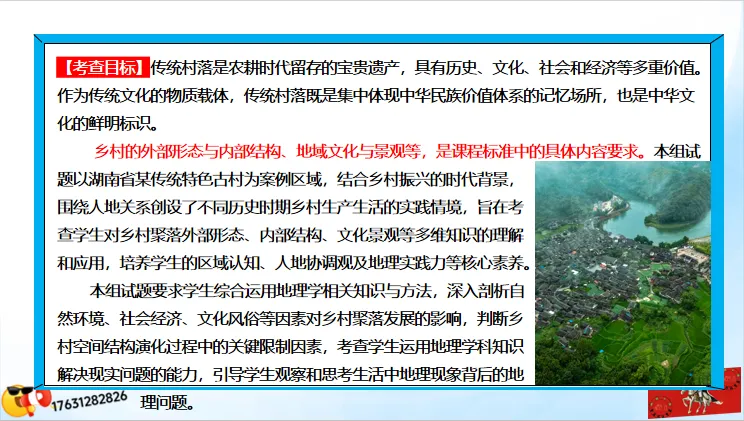Click the final text 理问题。

[x=167, y=402]
